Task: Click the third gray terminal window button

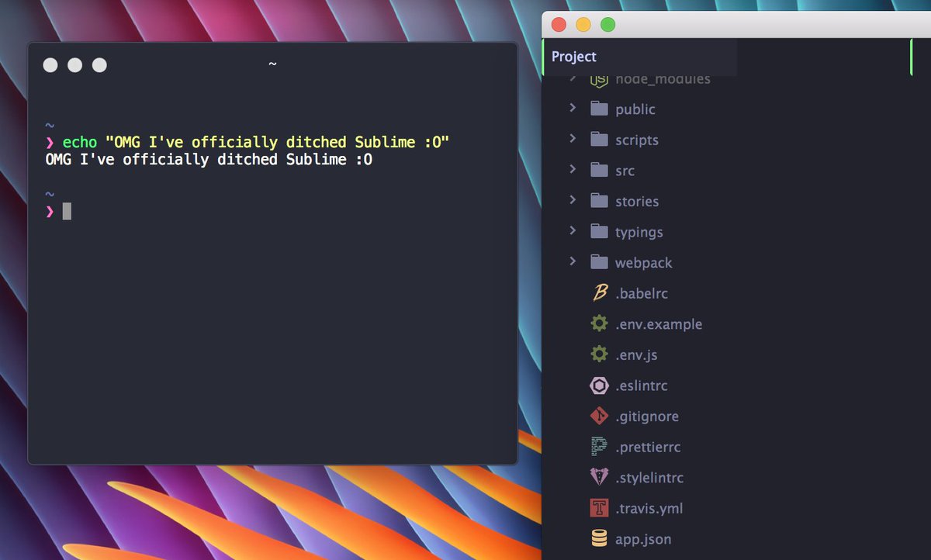Action: (x=99, y=65)
